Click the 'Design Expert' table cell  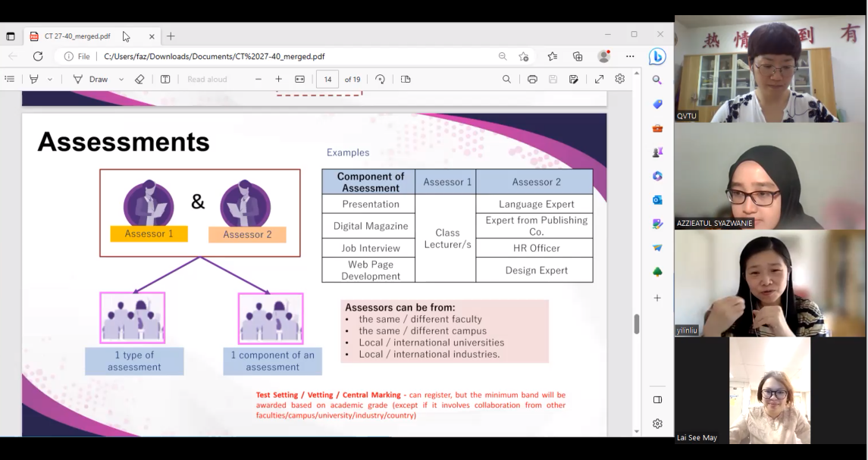pos(534,270)
